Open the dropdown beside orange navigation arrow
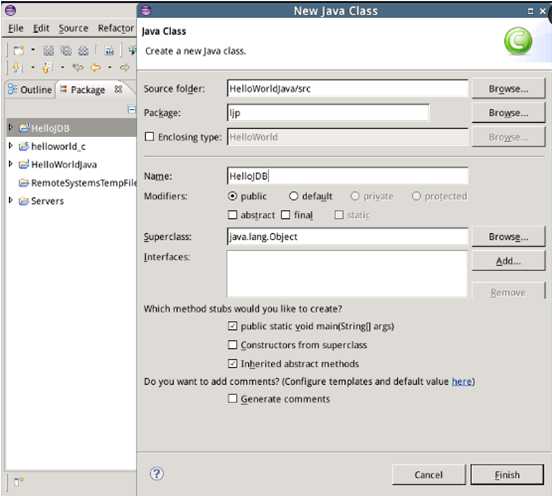 click(x=110, y=67)
